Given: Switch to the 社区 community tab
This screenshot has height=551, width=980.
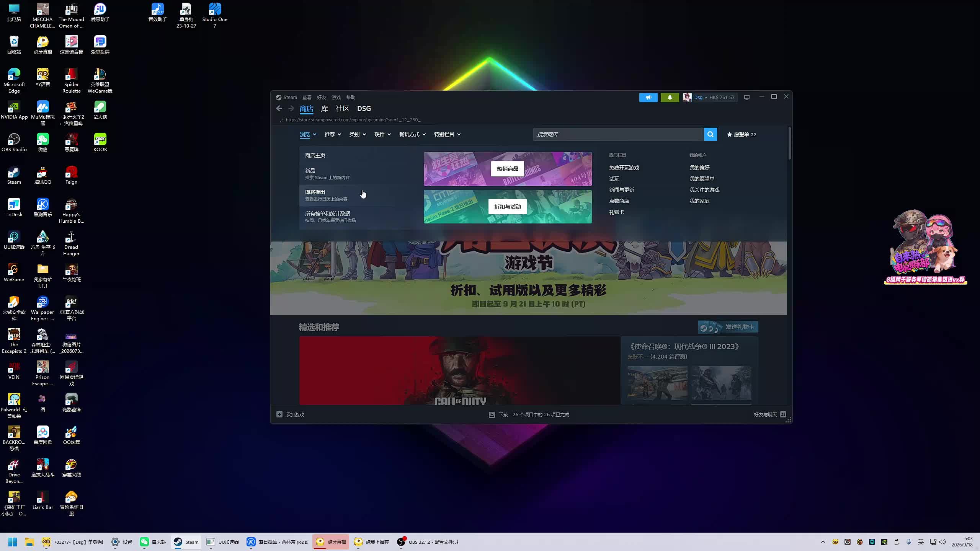Looking at the screenshot, I should pyautogui.click(x=342, y=109).
